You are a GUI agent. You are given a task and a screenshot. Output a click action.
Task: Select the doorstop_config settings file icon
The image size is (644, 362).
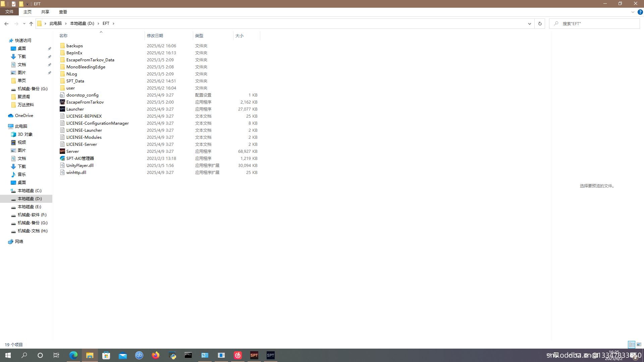(62, 95)
